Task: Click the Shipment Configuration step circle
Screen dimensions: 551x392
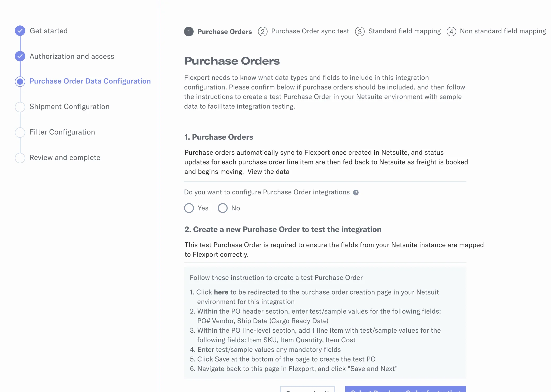Action: (20, 107)
